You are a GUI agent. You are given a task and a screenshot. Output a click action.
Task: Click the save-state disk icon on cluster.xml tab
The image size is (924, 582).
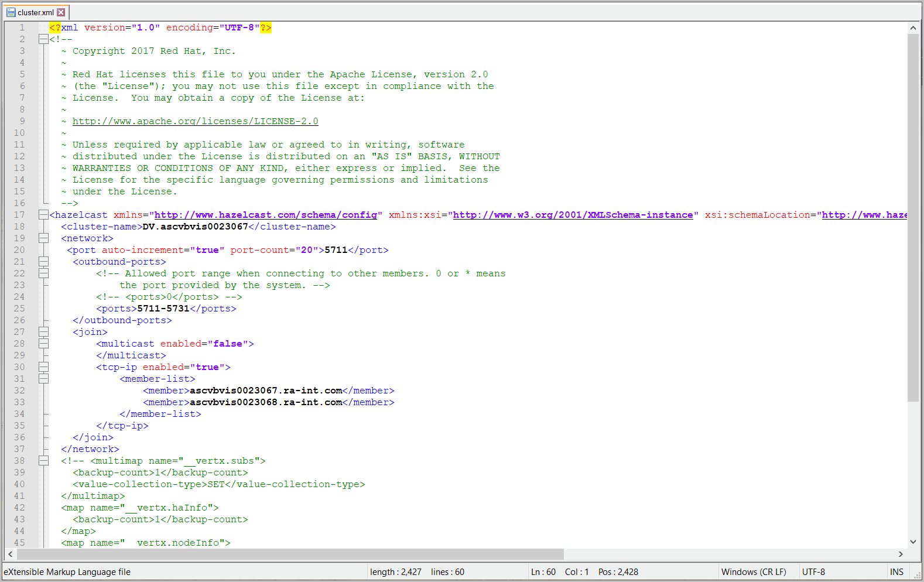coord(11,12)
